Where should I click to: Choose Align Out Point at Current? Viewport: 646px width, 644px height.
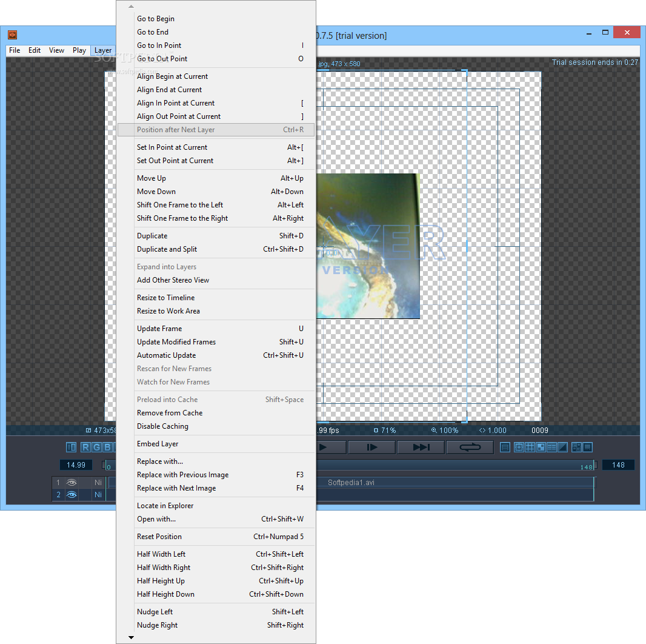(x=216, y=116)
